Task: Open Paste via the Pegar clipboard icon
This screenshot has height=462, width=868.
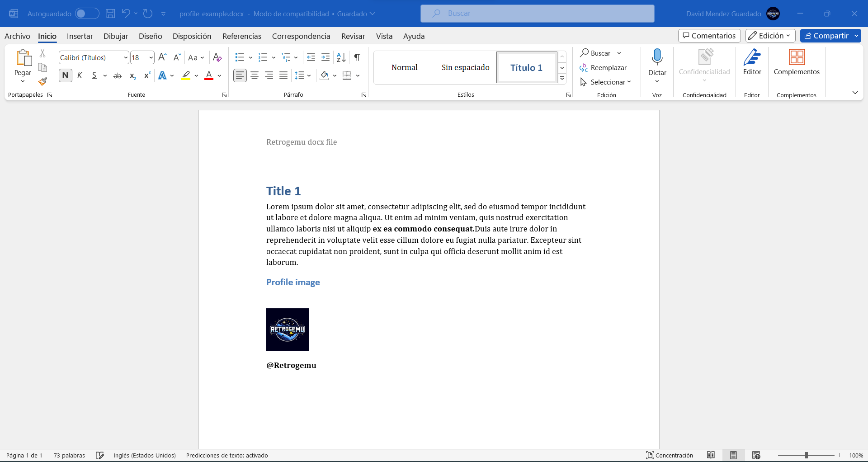Action: (23, 58)
